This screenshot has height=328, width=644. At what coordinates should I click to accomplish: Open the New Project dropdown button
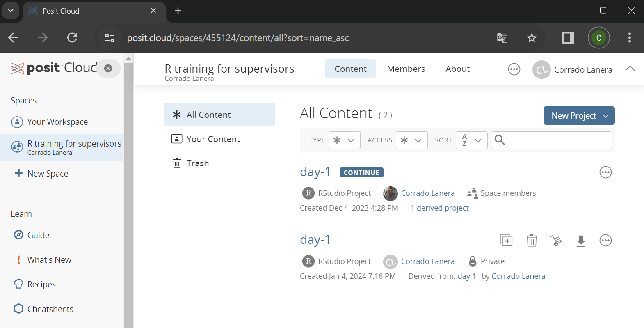click(579, 116)
